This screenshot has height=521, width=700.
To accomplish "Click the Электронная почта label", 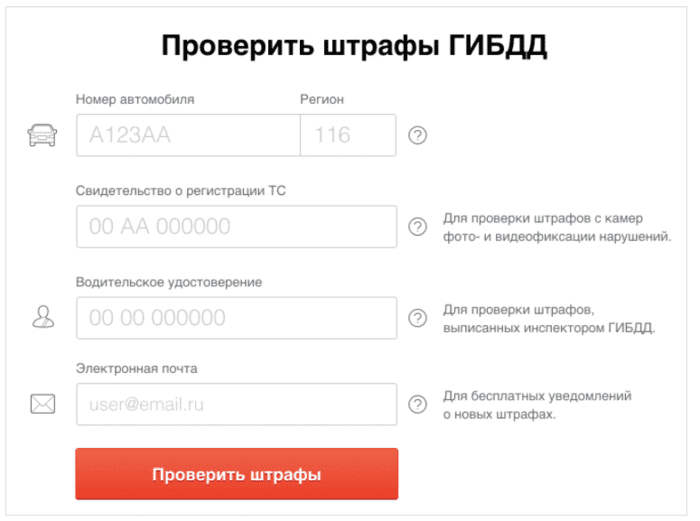I will [x=137, y=368].
